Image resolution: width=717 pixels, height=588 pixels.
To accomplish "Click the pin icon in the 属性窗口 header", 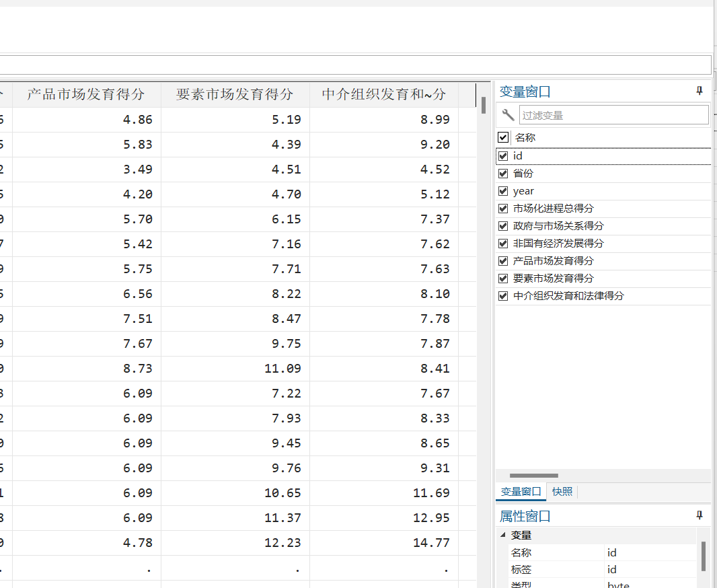I will pos(700,515).
